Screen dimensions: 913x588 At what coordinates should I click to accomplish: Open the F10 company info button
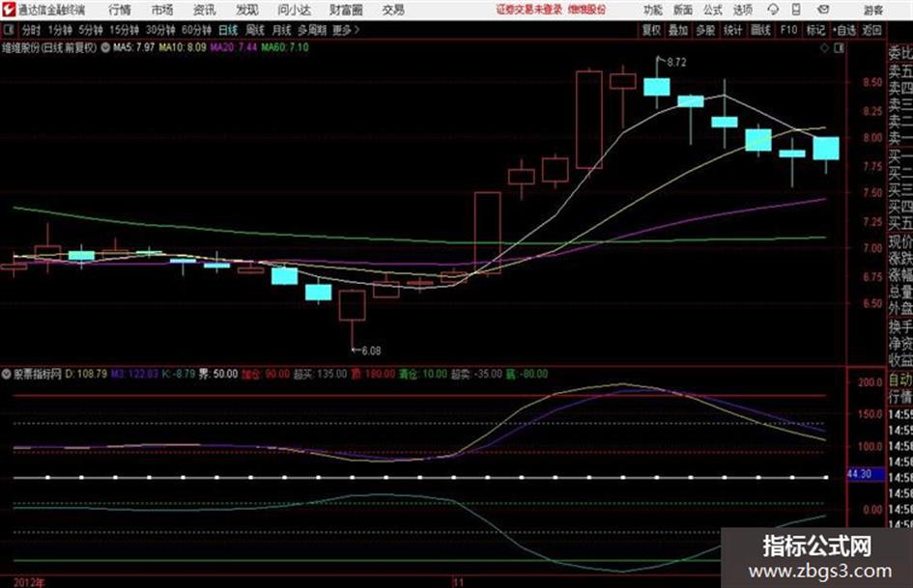(x=788, y=30)
